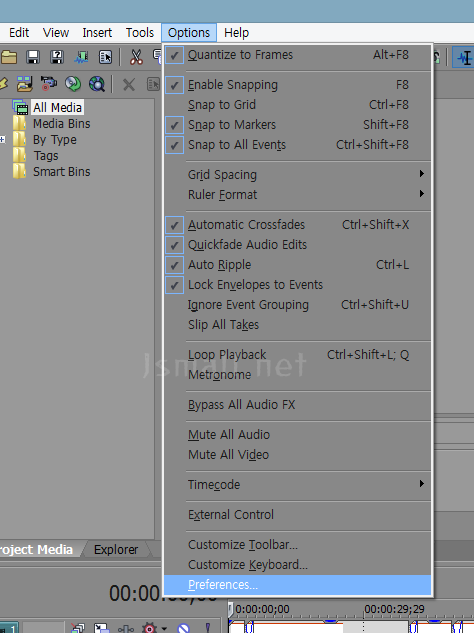Viewport: 474px width, 633px height.
Task: Click the Get Media from Web globe icon
Action: [97, 84]
